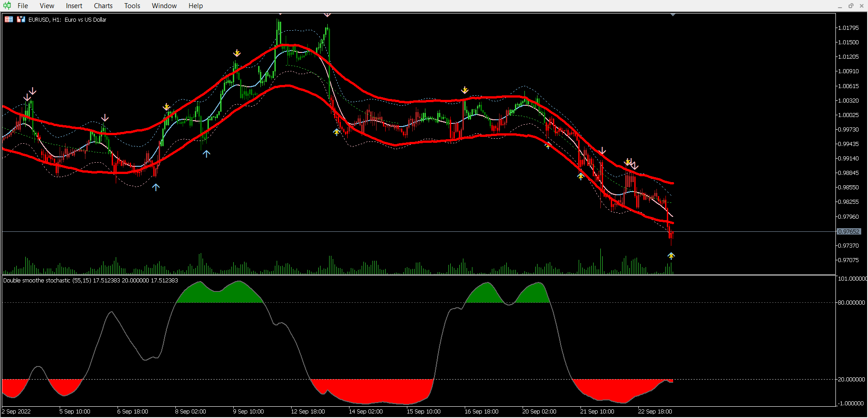Click the red-blue grid icon beside EURUSD title
Viewport: 868px width, 418px height.
9,19
